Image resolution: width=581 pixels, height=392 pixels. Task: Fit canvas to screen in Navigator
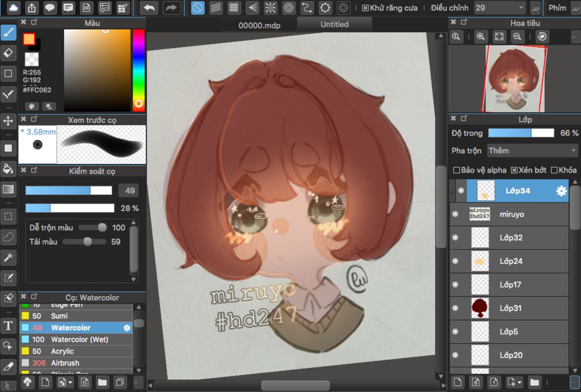click(x=499, y=36)
